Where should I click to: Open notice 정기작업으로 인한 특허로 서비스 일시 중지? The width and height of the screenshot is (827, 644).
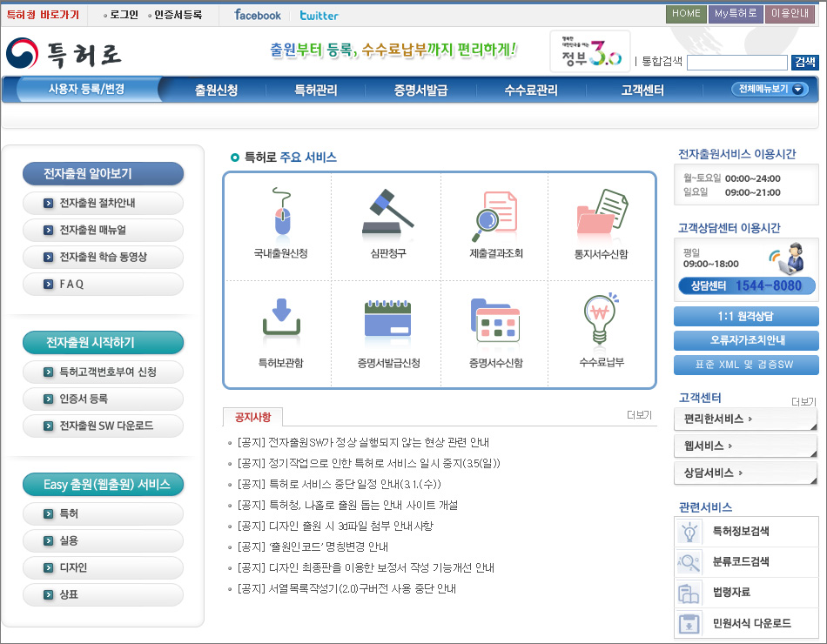pos(369,464)
